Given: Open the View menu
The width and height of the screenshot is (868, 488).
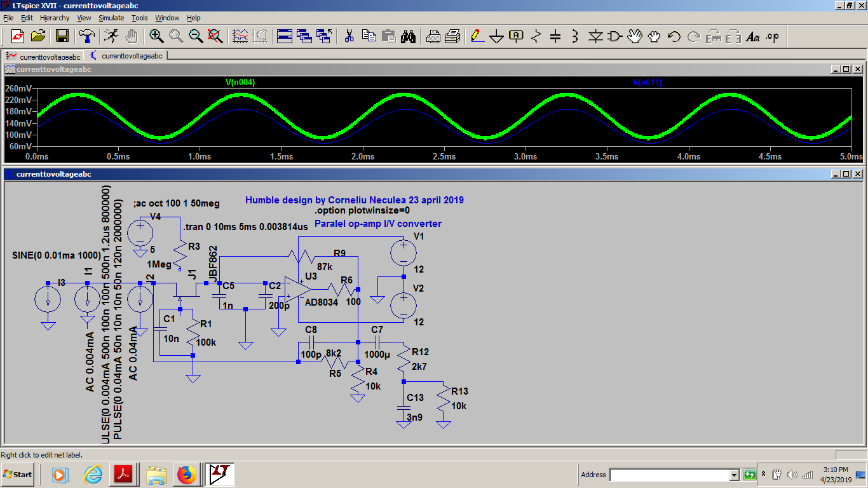Looking at the screenshot, I should click(x=85, y=18).
